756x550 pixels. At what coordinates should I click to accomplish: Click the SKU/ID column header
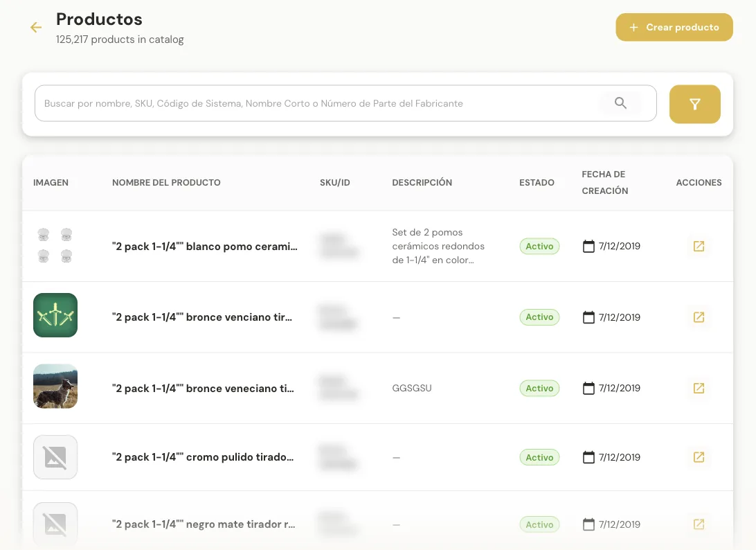point(334,182)
